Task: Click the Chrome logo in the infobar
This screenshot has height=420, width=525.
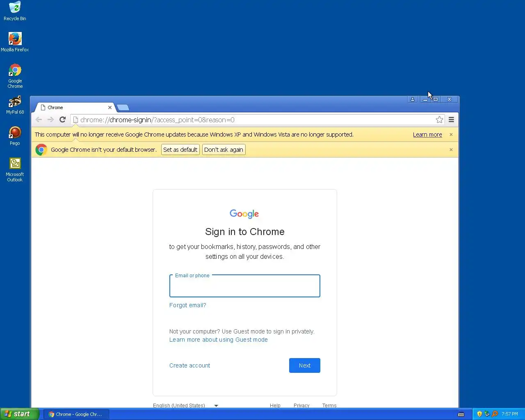Action: (x=41, y=150)
